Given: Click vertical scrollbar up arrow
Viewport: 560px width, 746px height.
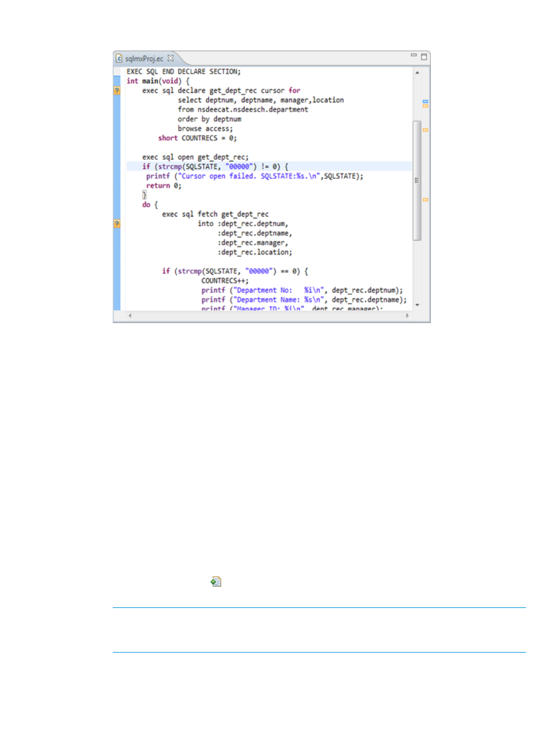Looking at the screenshot, I should point(417,72).
